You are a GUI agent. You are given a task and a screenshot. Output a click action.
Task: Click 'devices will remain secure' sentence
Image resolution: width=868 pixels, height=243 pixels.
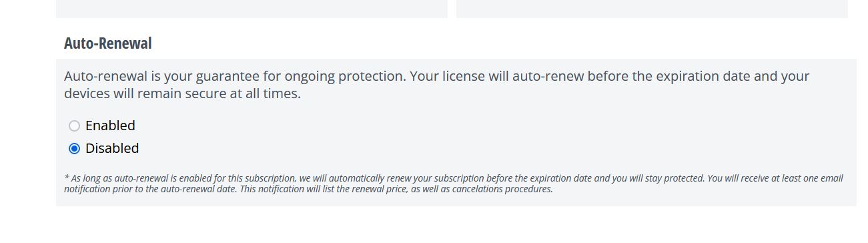pos(145,93)
